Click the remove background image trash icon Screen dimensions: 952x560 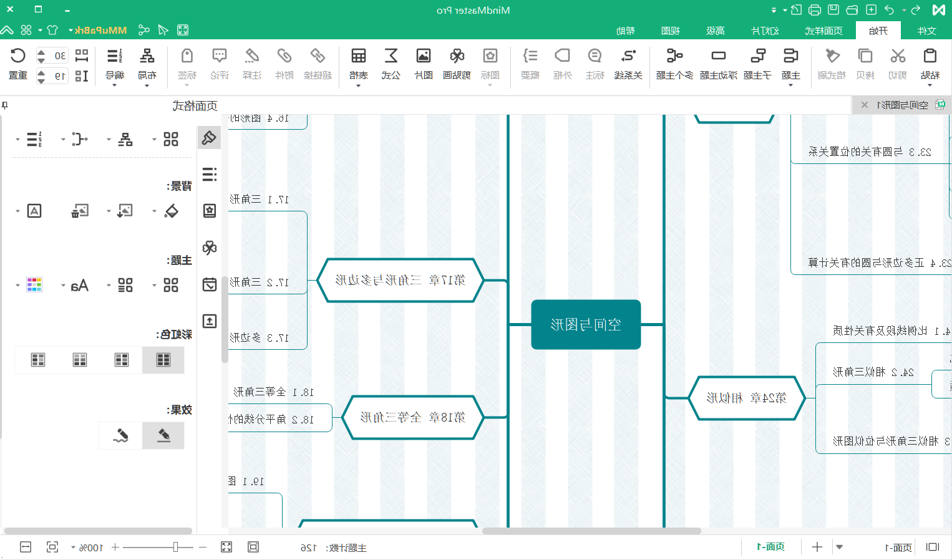(80, 211)
